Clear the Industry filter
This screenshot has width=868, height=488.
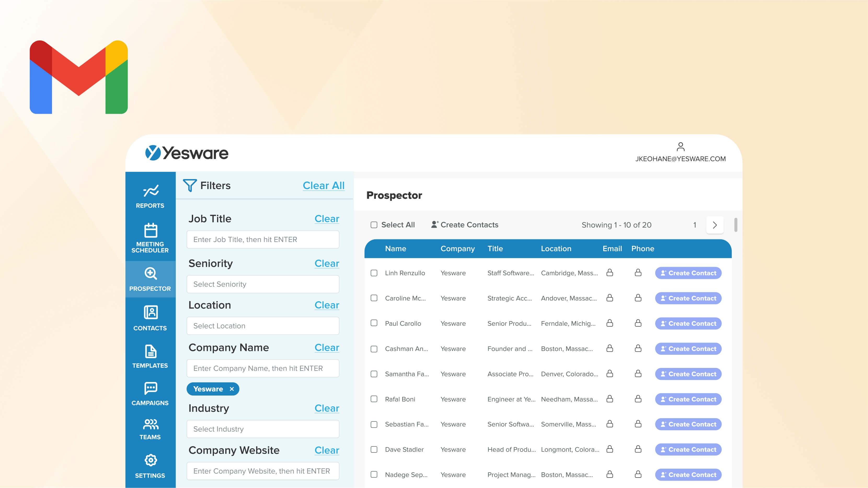[327, 408]
